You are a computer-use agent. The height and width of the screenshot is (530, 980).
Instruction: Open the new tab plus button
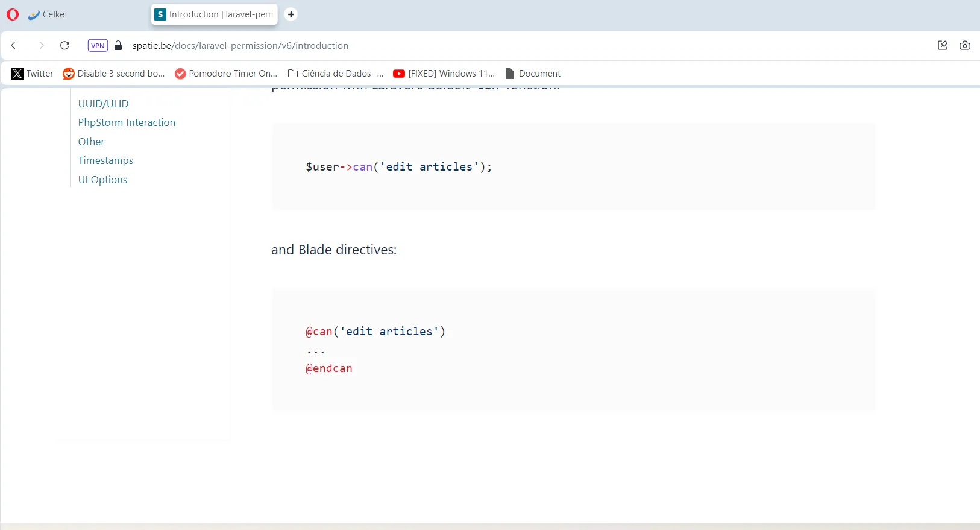[x=291, y=14]
